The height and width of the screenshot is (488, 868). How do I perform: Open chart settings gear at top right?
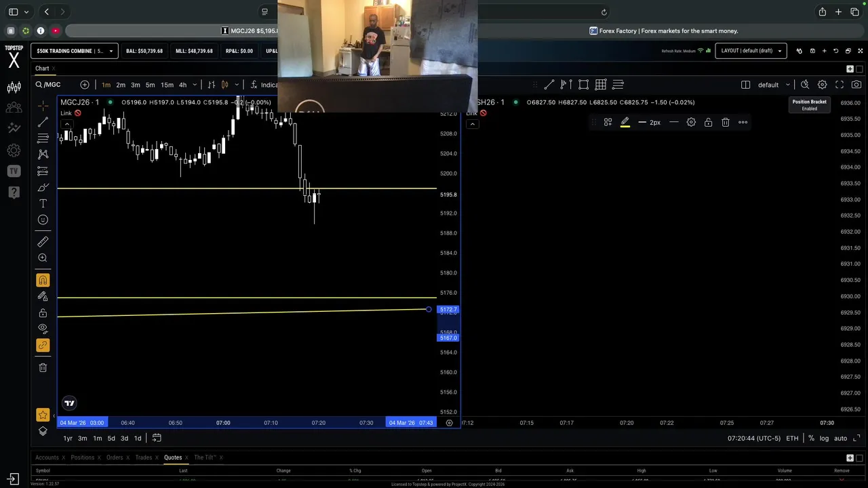point(822,85)
